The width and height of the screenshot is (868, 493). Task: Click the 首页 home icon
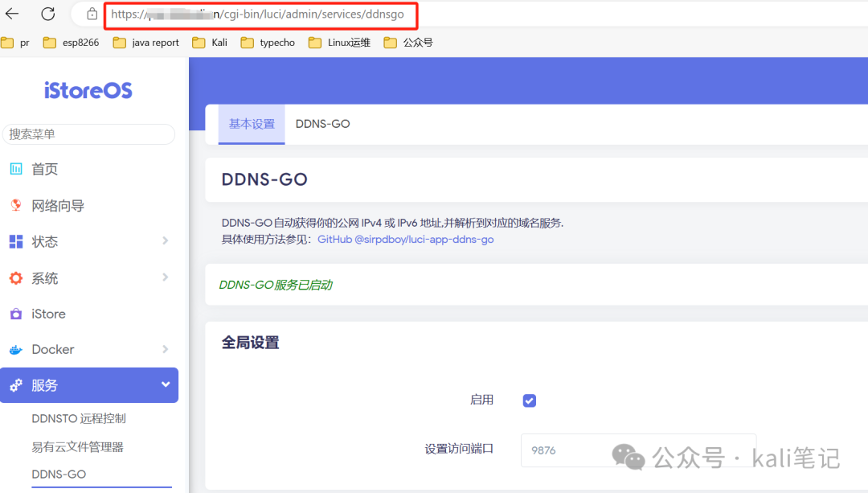(16, 169)
